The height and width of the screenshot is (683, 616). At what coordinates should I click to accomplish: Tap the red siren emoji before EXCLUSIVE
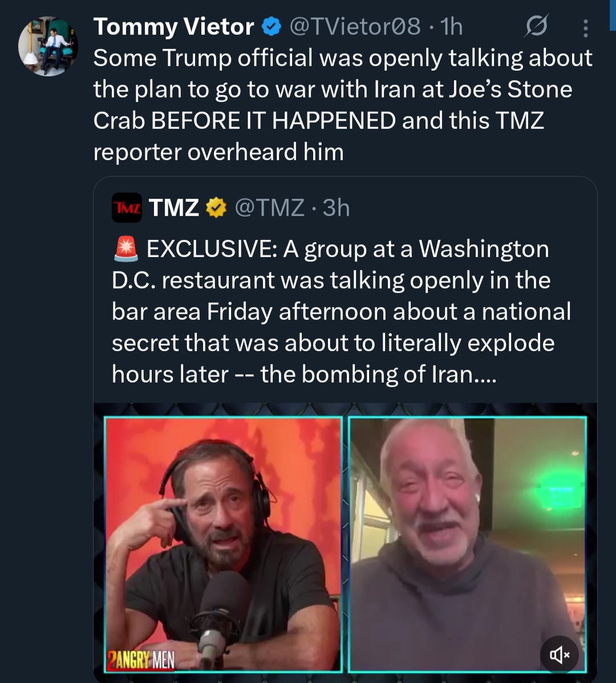coord(125,249)
